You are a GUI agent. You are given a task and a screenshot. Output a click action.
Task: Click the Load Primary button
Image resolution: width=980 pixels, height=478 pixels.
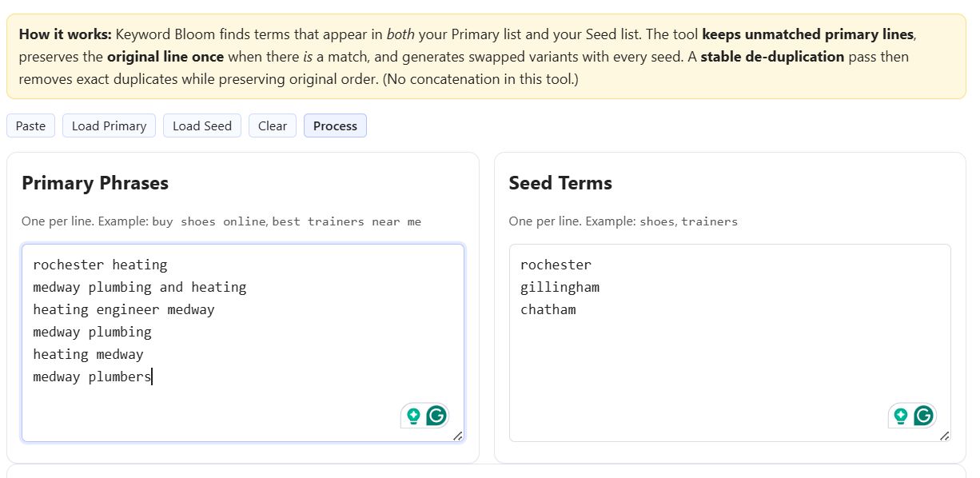pyautogui.click(x=109, y=125)
